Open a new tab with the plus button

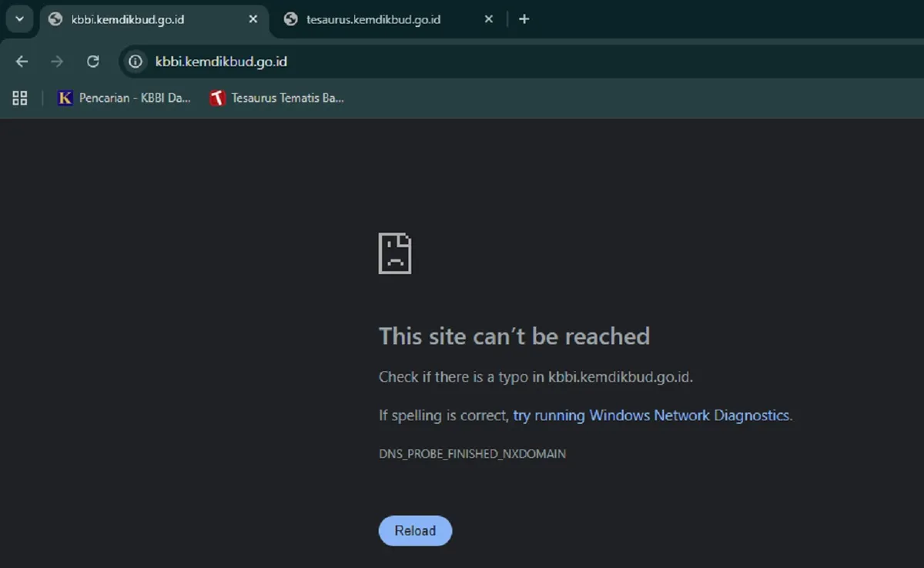click(524, 18)
